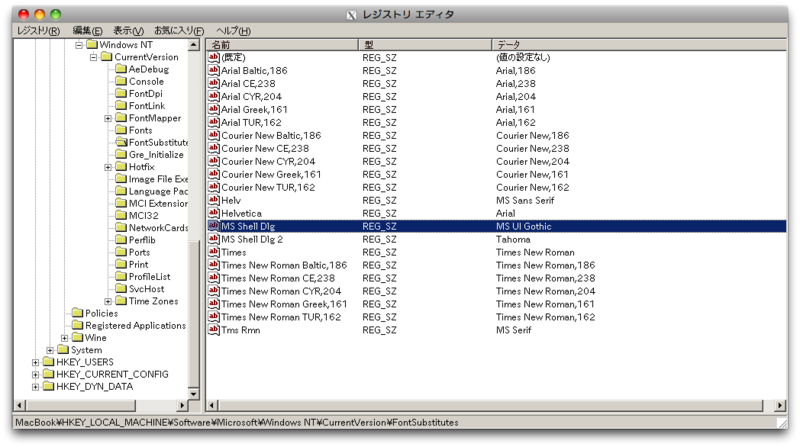
Task: Open the 編集(E) menu
Action: pos(87,31)
